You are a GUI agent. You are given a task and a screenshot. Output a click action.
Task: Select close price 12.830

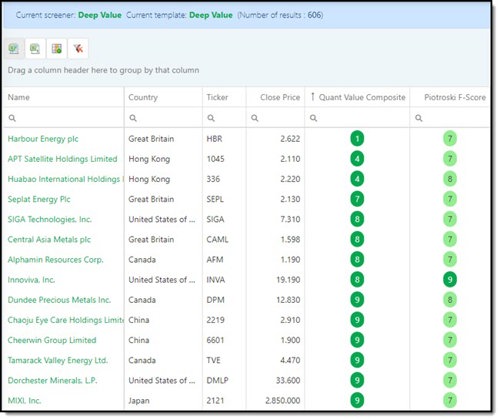point(288,300)
